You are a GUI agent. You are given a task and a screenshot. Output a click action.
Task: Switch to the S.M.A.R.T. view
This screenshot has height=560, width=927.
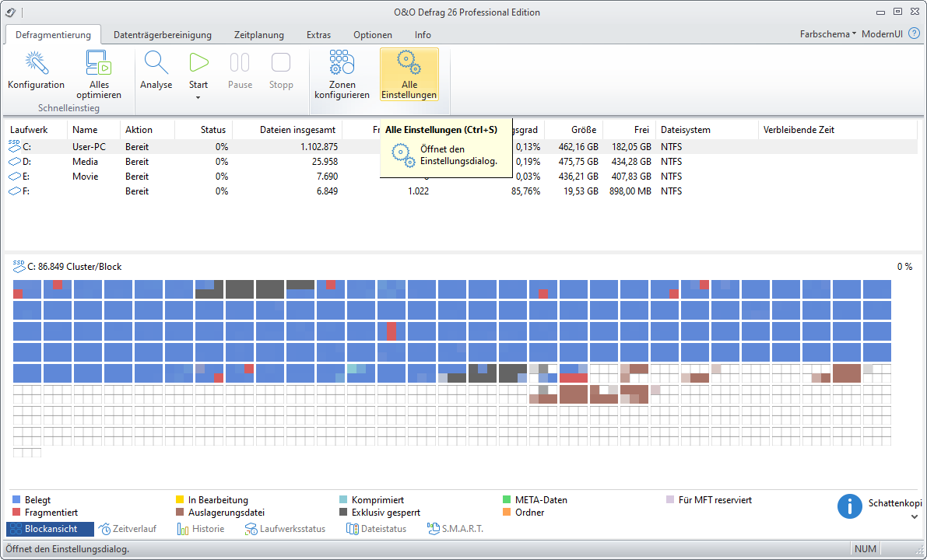pyautogui.click(x=455, y=529)
